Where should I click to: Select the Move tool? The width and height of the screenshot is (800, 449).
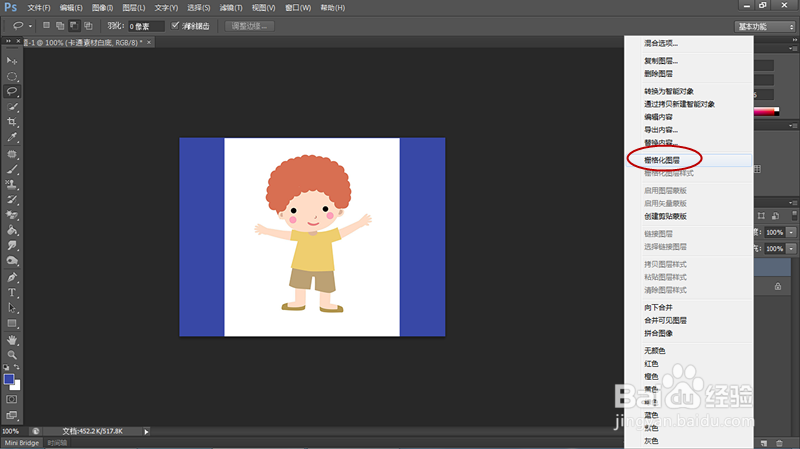(12, 61)
